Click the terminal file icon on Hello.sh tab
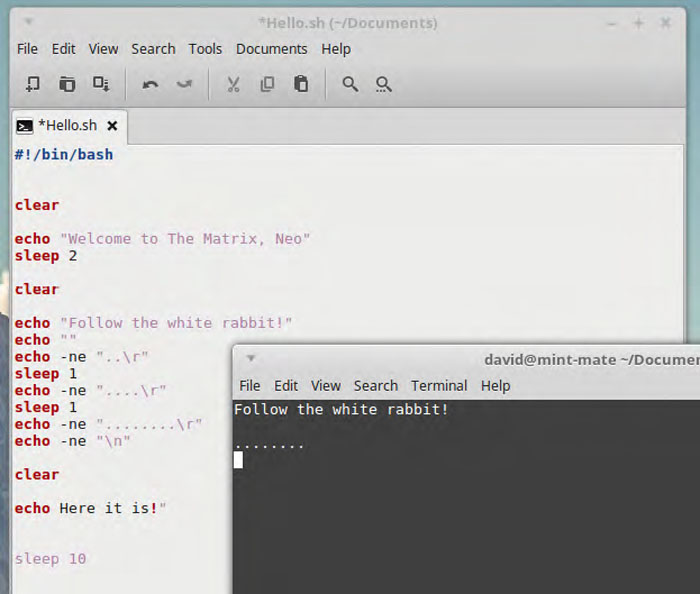 coord(25,126)
